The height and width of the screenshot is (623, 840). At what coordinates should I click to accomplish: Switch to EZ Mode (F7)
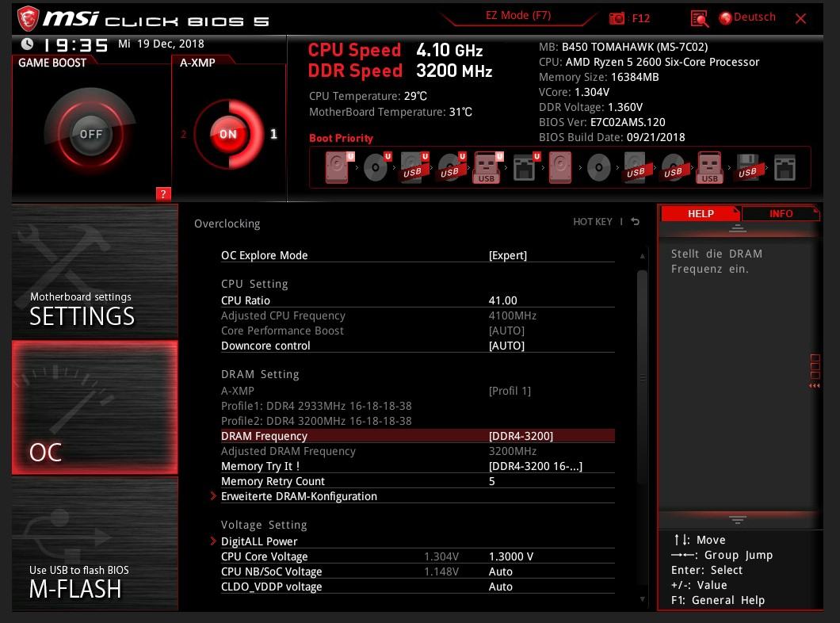518,16
